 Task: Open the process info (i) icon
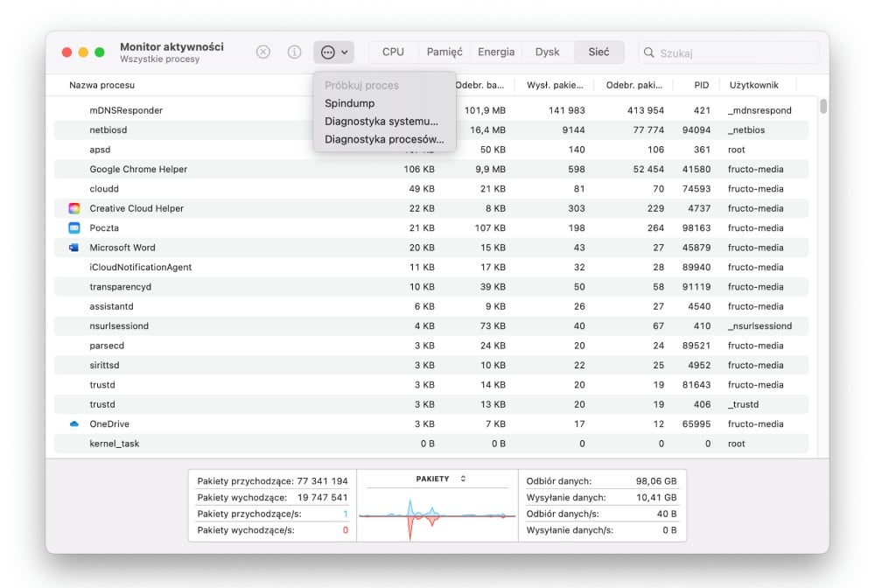point(294,52)
